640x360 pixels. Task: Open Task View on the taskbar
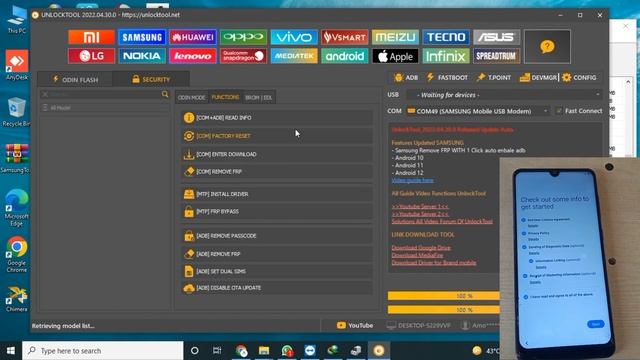point(217,351)
